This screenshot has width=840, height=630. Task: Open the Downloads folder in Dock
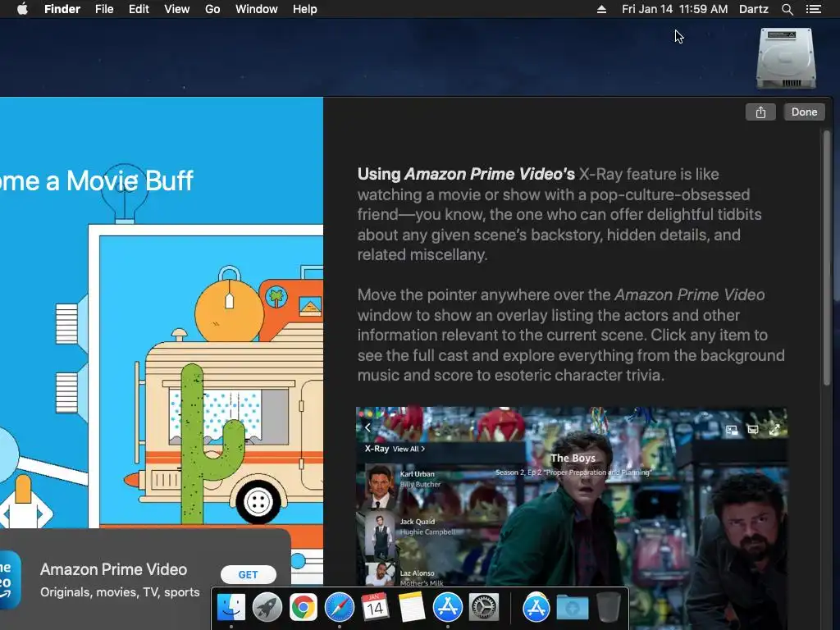click(x=572, y=608)
